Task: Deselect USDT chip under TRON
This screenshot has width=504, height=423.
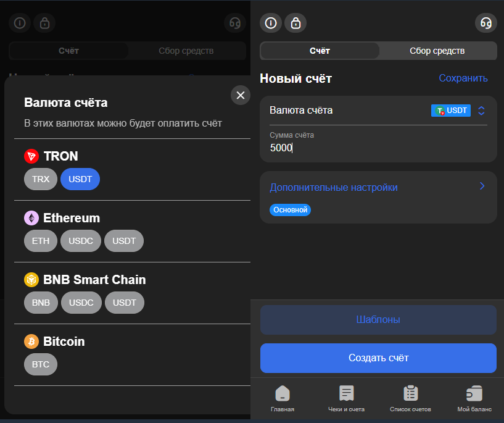Action: 80,179
